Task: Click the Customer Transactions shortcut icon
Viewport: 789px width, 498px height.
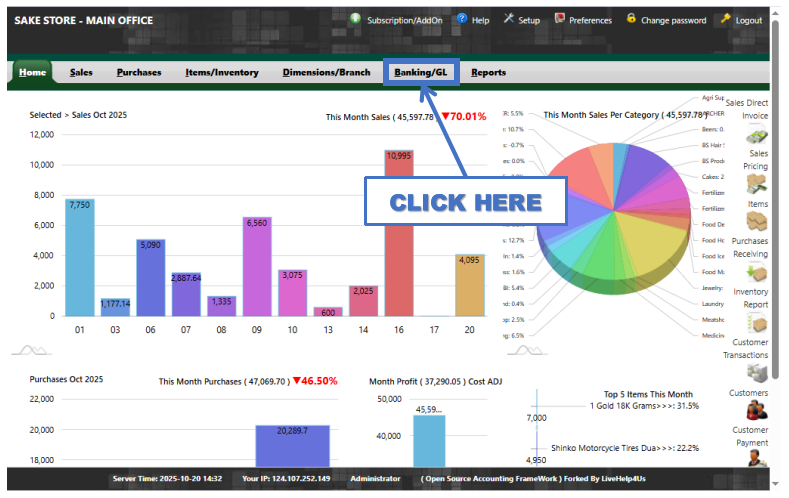Action: 756,372
